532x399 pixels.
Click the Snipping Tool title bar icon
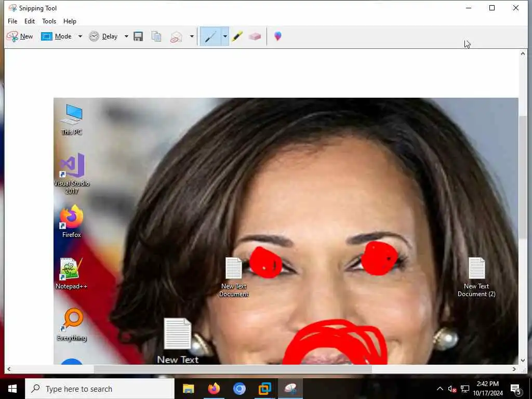12,8
